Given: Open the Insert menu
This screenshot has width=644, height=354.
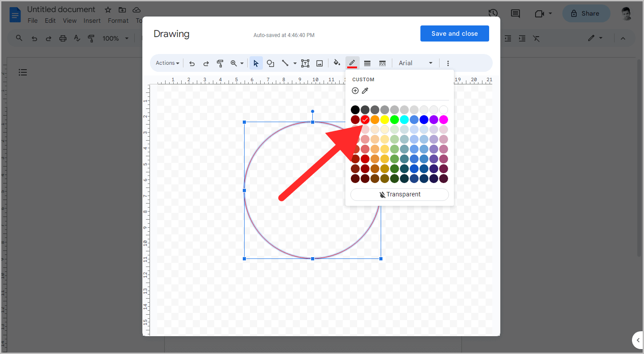Looking at the screenshot, I should pyautogui.click(x=92, y=20).
